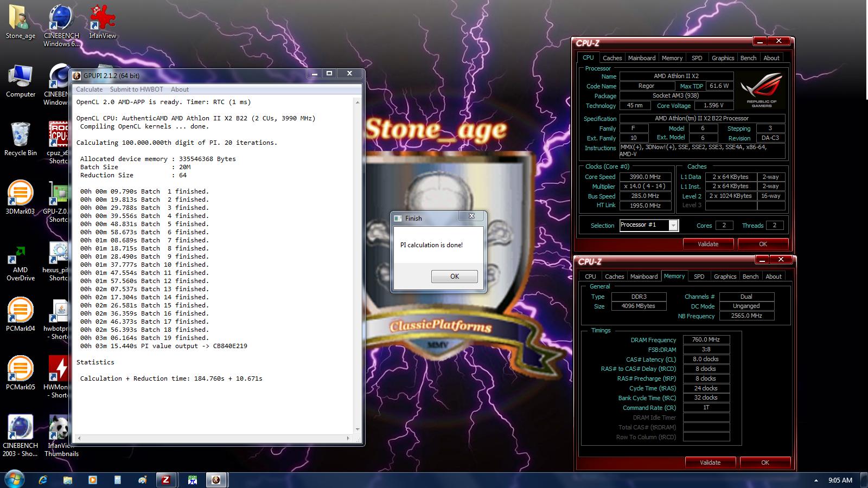The height and width of the screenshot is (488, 868).
Task: Click OK in the Finish dialog
Action: pyautogui.click(x=455, y=277)
